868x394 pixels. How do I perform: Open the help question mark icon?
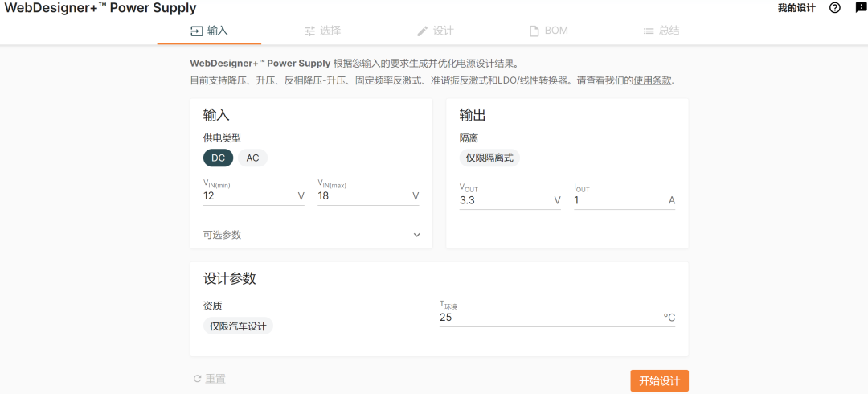pyautogui.click(x=835, y=8)
